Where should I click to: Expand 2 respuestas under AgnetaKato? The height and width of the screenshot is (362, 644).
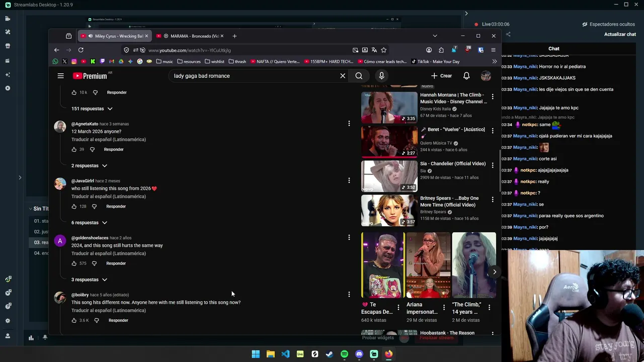pyautogui.click(x=89, y=165)
